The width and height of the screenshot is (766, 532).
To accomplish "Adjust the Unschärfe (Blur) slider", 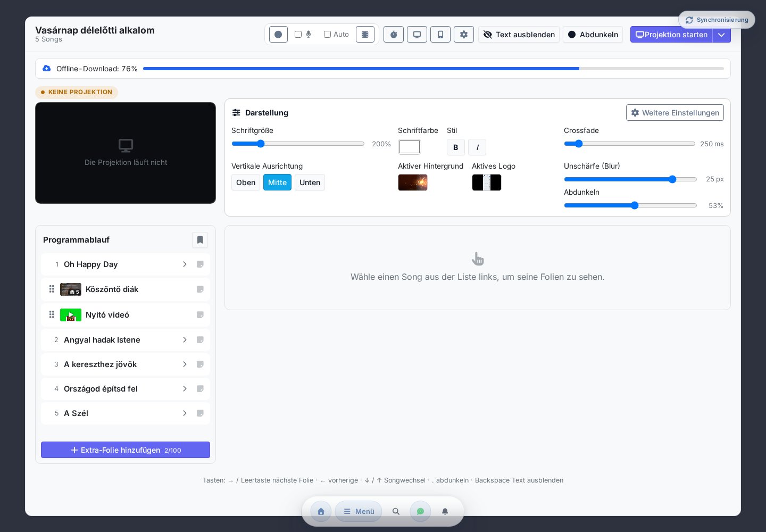I will click(x=630, y=179).
